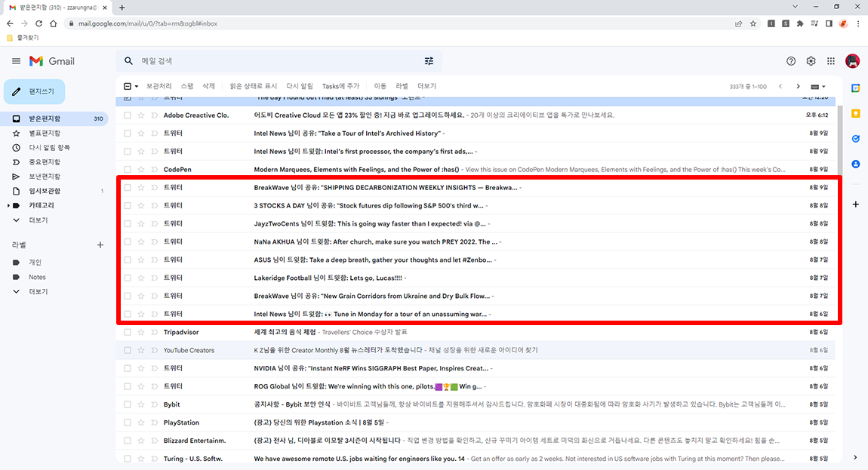Viewport: 868px width, 470px height.
Task: Click 삭제 delete button
Action: [x=208, y=86]
